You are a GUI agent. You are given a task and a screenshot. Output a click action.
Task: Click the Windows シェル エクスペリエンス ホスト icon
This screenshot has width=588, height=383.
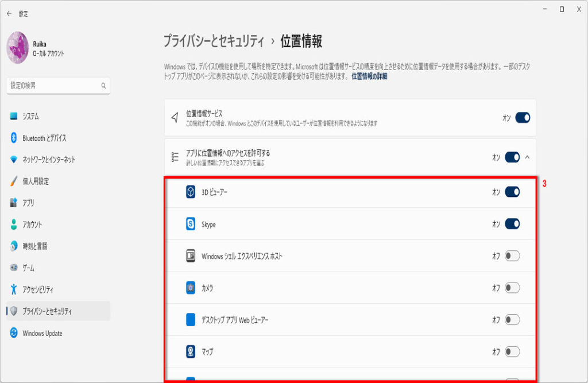pos(191,256)
